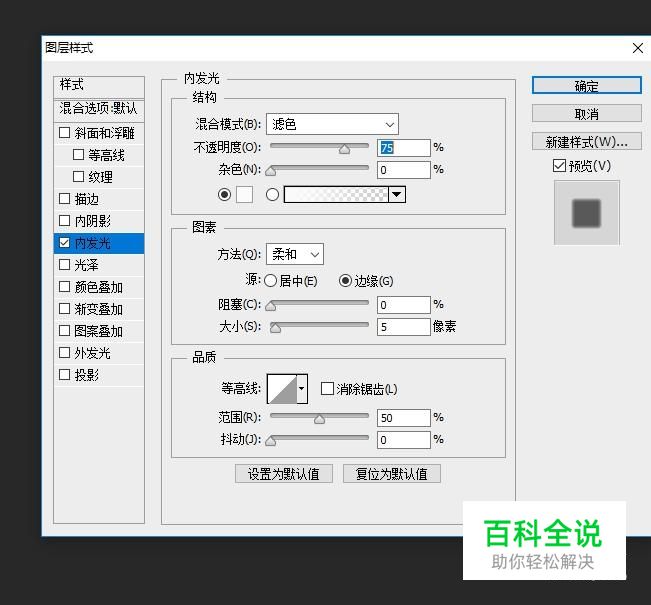
Task: Click the 大小 pixel value field
Action: 404,327
